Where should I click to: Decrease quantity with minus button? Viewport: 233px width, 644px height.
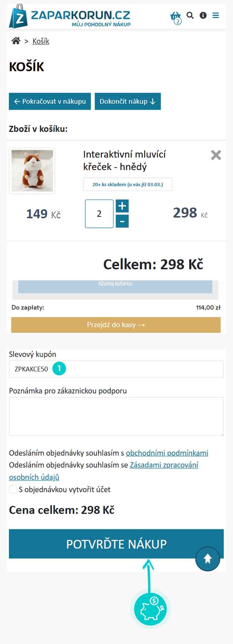tap(122, 221)
